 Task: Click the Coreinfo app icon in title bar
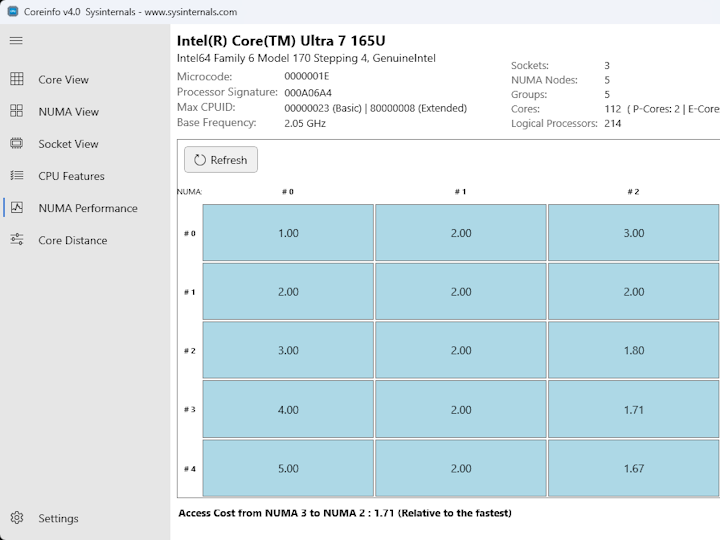[x=12, y=11]
